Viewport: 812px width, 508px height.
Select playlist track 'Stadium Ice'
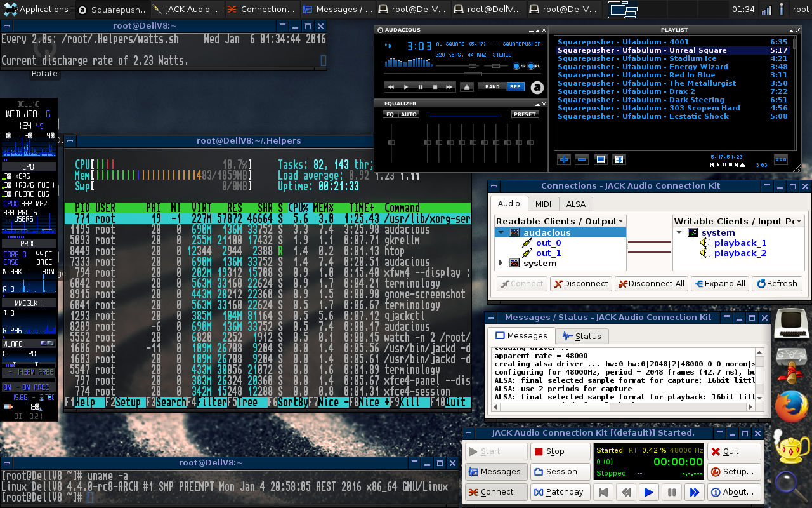pos(672,58)
